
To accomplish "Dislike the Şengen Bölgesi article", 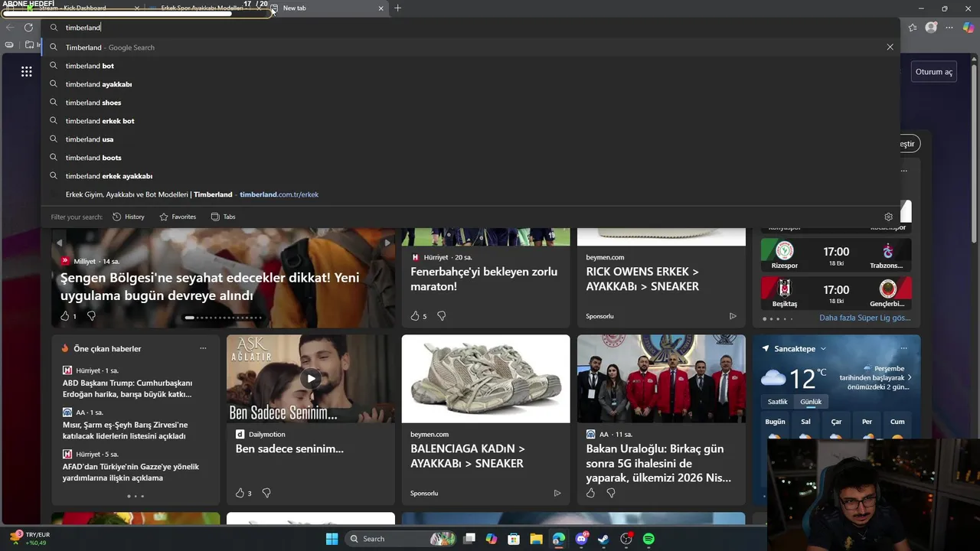I will pyautogui.click(x=91, y=316).
